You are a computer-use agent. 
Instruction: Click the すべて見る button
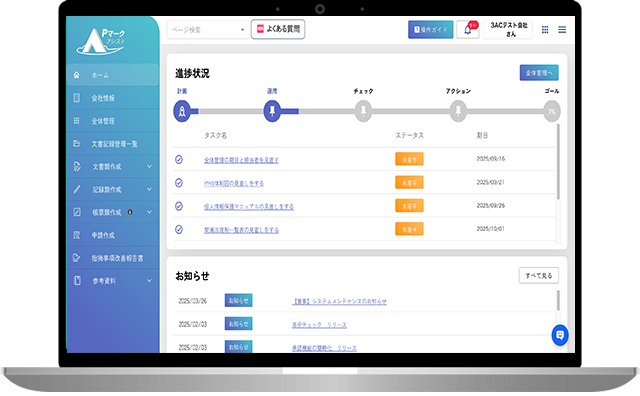point(539,276)
